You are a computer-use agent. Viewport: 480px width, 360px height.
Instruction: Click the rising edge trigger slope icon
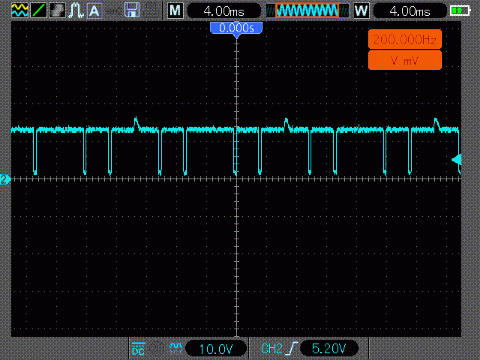291,349
